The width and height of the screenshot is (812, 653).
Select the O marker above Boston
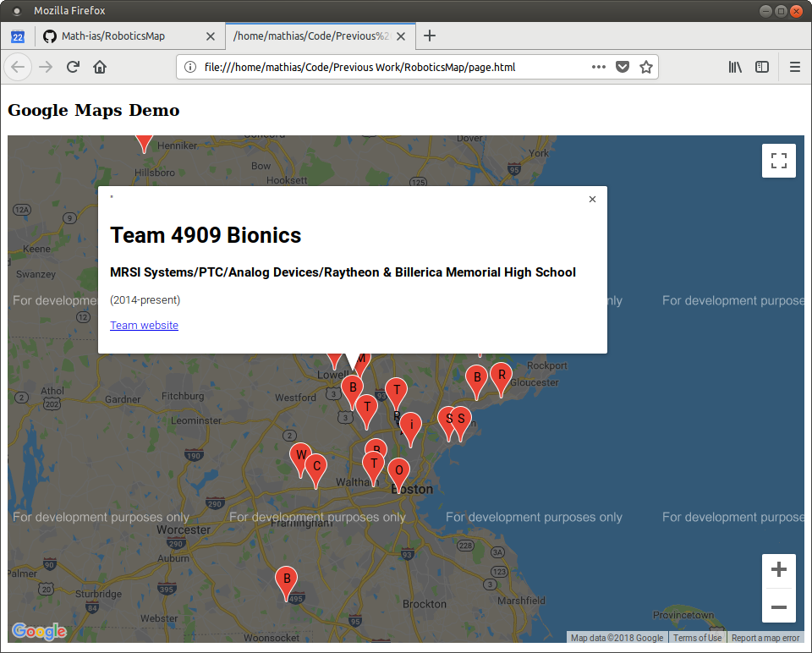(x=399, y=474)
